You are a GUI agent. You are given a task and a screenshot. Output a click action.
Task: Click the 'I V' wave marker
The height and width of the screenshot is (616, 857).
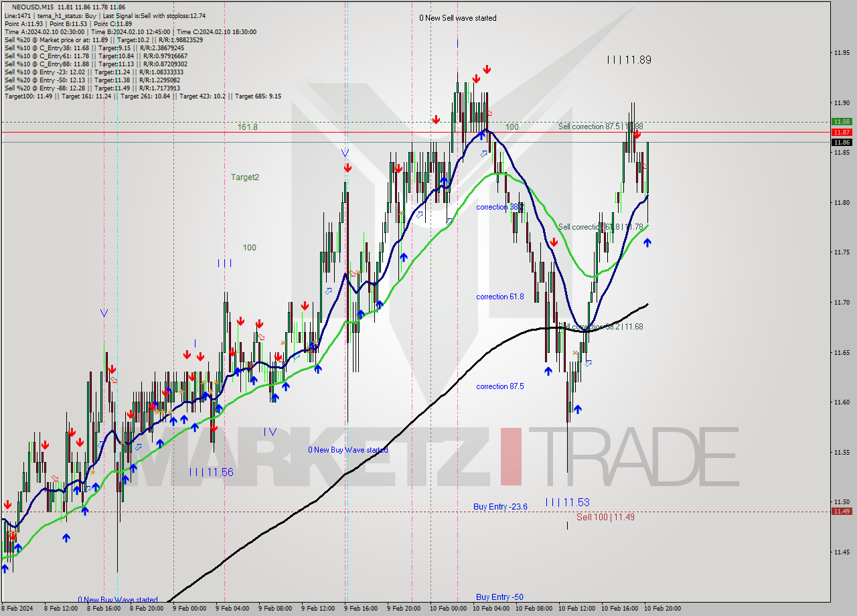[x=270, y=432]
